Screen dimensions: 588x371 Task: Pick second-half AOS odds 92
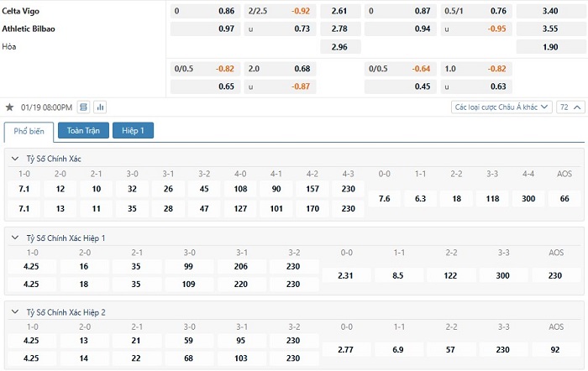555,350
